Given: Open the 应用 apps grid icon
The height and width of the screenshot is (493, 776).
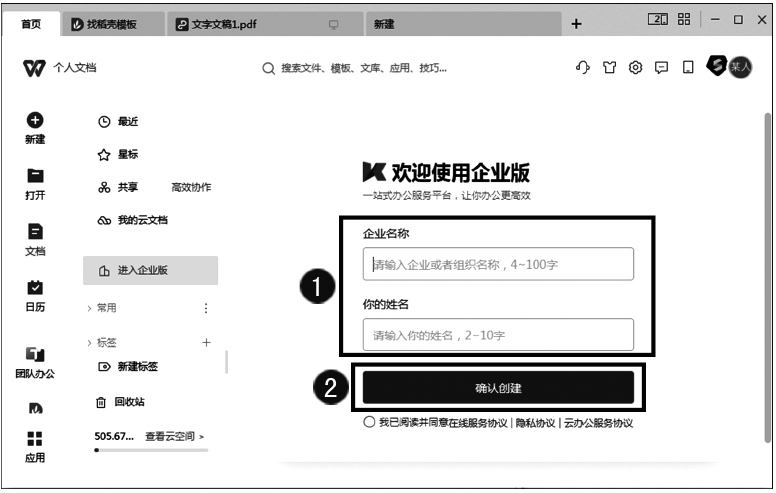Looking at the screenshot, I should [x=34, y=439].
